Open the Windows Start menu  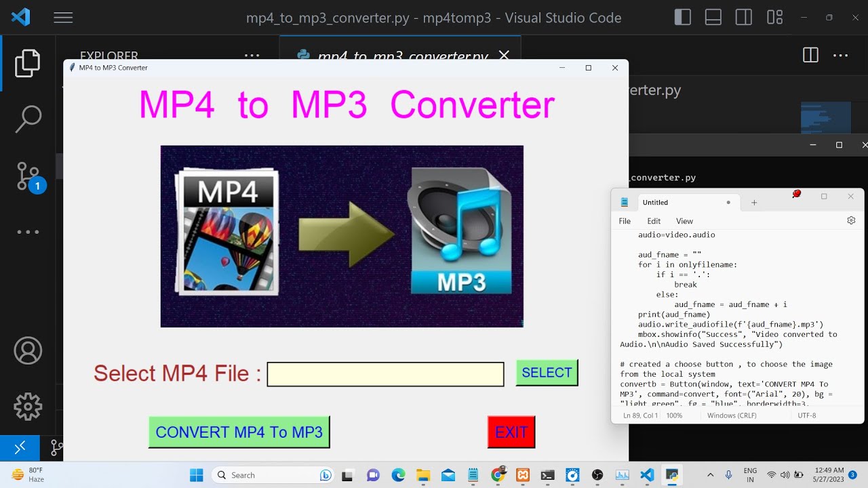(196, 475)
